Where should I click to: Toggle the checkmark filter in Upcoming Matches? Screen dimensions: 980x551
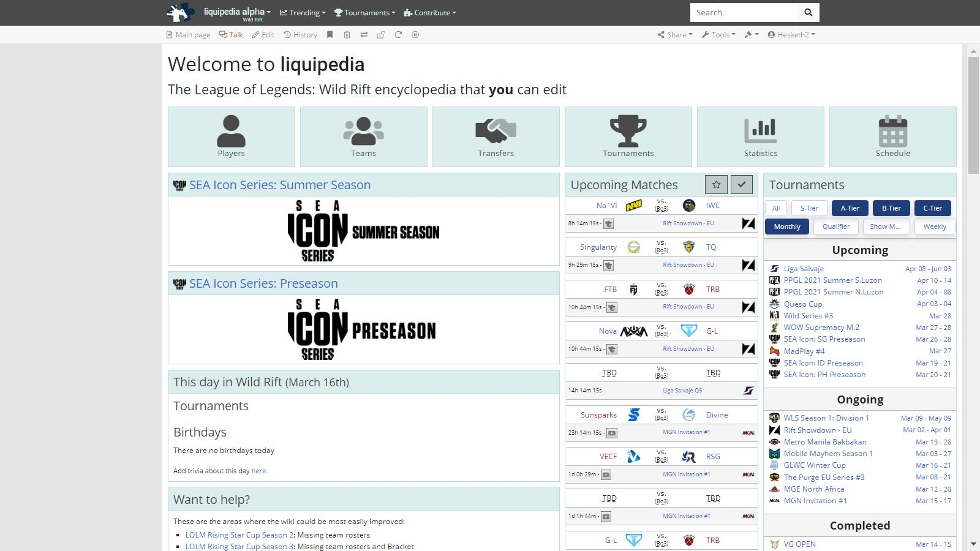(x=742, y=184)
